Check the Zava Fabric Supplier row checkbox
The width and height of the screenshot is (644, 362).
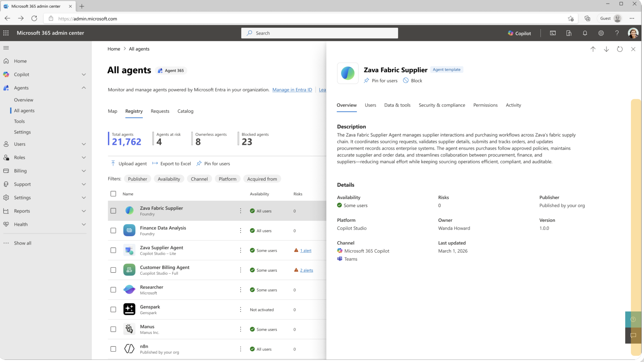(x=113, y=211)
